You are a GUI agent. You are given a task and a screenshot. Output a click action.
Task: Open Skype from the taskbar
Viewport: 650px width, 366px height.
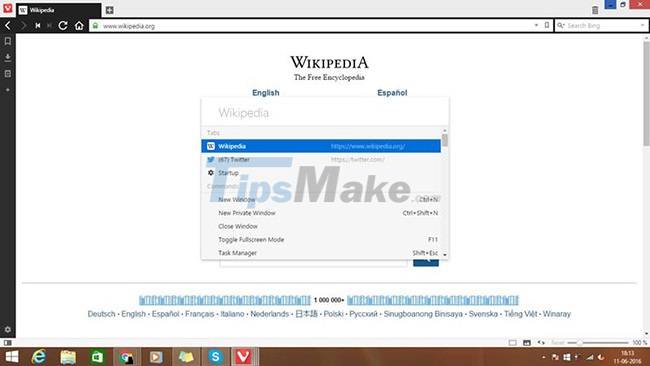click(x=215, y=357)
